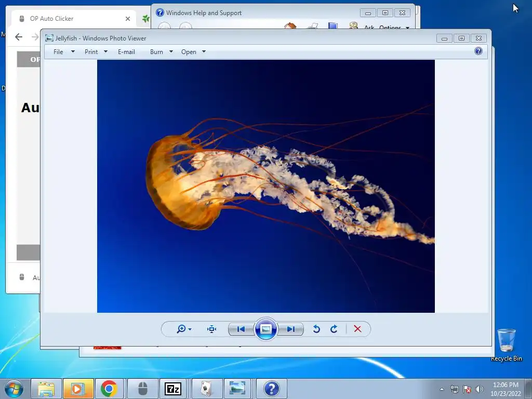Start the slide show with center button

point(265,329)
